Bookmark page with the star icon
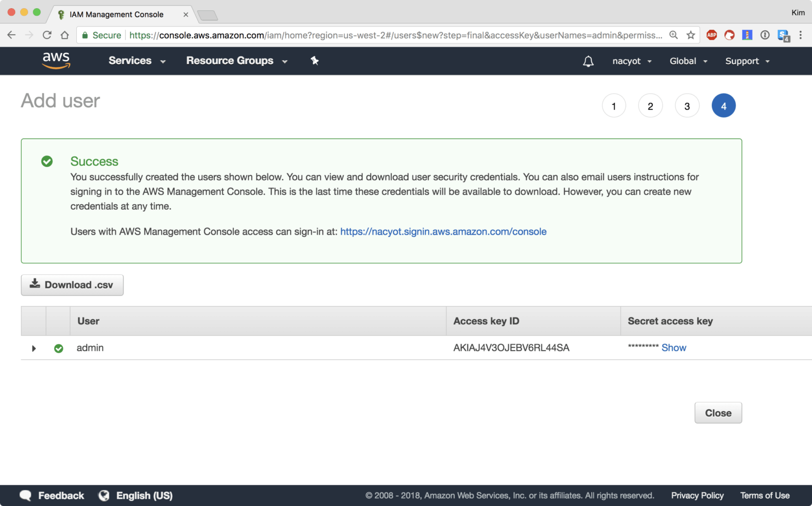Viewport: 812px width, 506px height. (x=691, y=35)
